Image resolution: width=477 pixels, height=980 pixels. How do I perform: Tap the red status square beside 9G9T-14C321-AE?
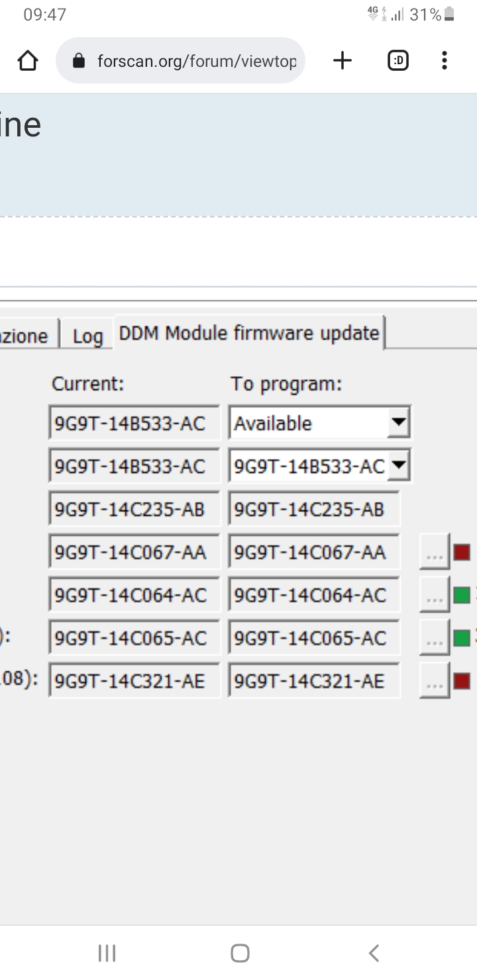(462, 680)
